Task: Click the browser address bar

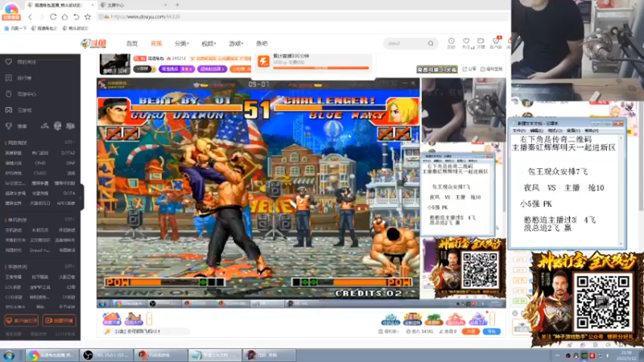Action: 302,17
